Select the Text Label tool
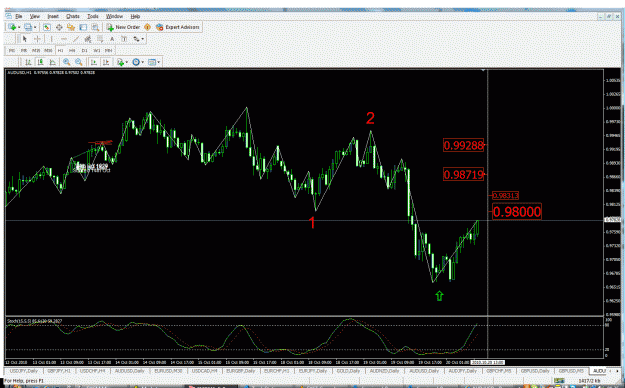The height and width of the screenshot is (388, 625). tap(124, 39)
